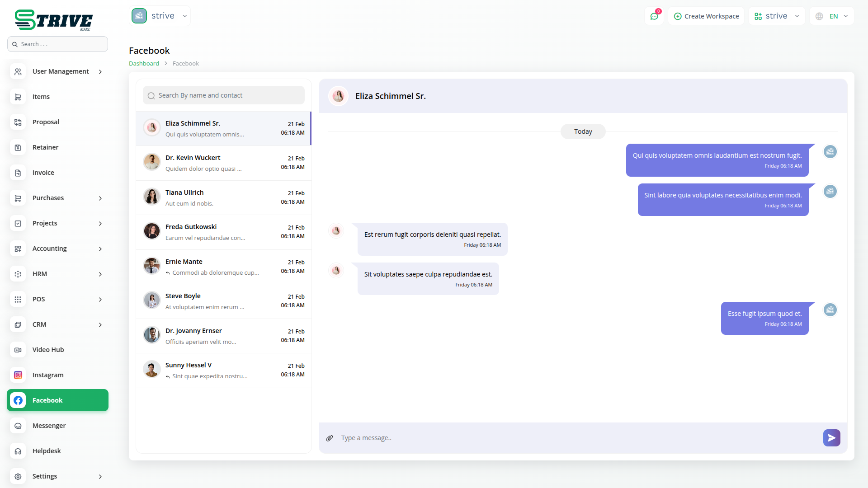Click the Video Hub camera icon

pos(18,350)
